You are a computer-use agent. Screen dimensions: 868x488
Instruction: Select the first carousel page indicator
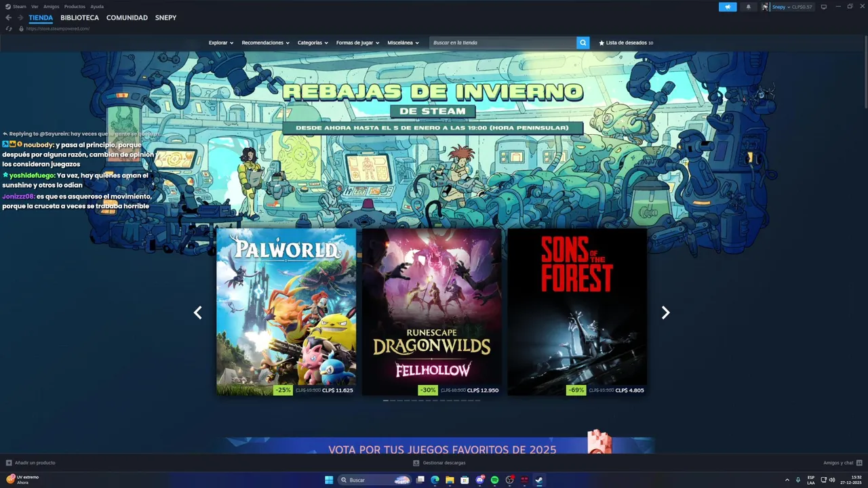[386, 401]
